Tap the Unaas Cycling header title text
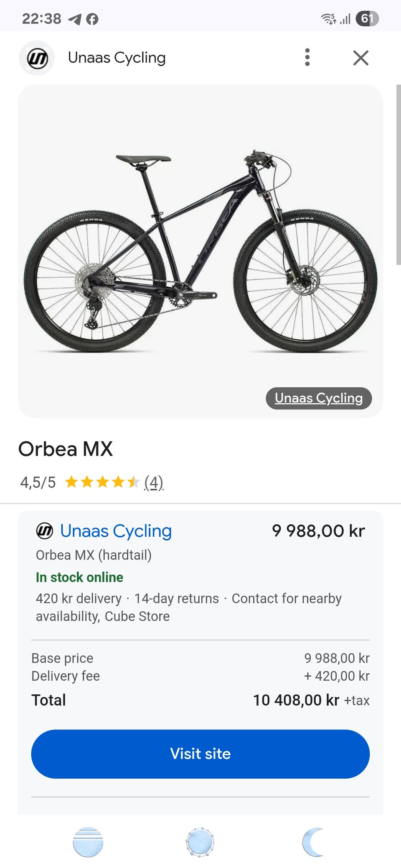This screenshot has width=401, height=868. 117,58
